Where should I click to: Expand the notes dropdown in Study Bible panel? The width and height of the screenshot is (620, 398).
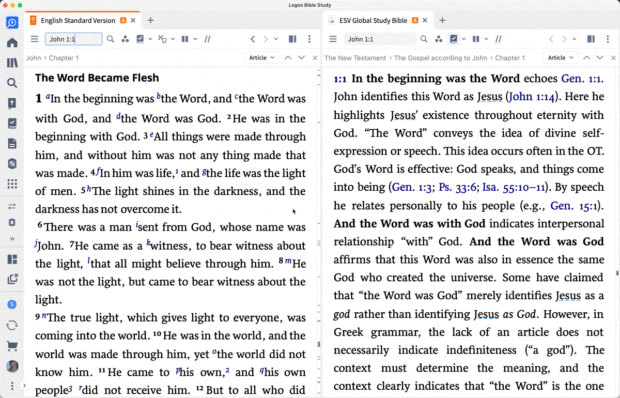464,39
